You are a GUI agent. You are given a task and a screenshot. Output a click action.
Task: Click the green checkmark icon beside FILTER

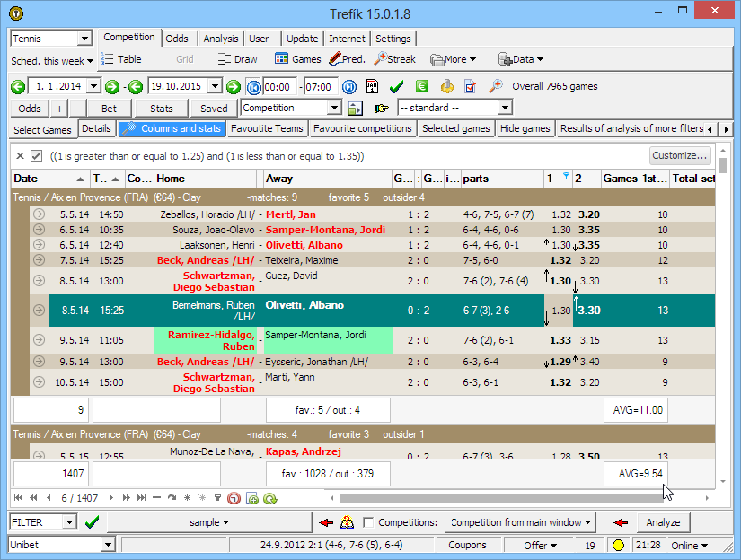coord(92,522)
